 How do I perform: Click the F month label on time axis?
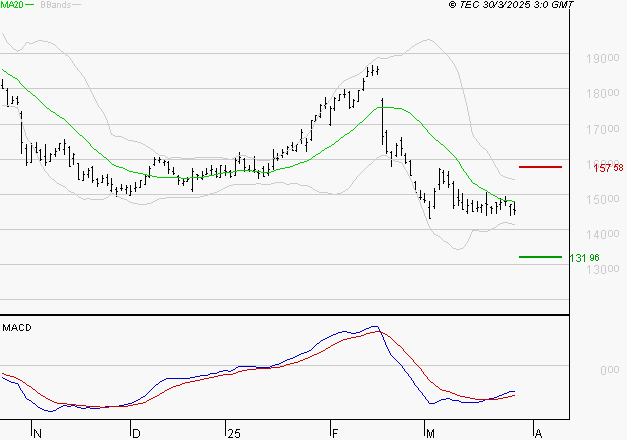pos(335,434)
